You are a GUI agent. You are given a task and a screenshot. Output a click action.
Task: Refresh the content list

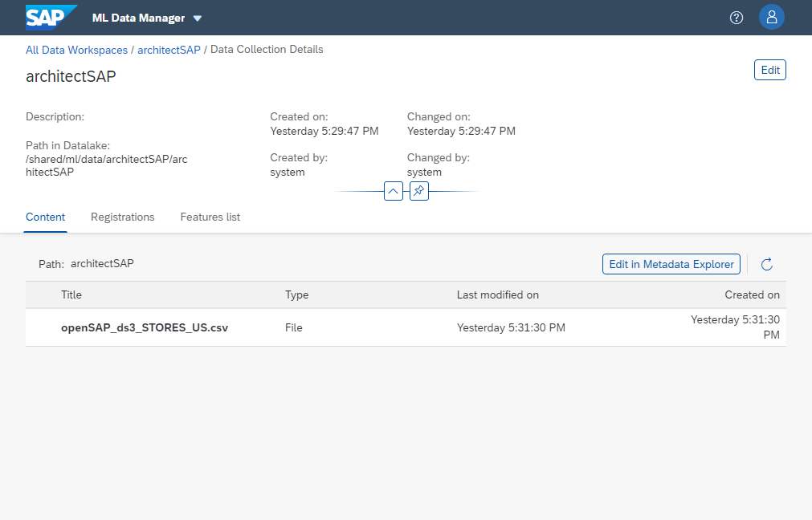tap(767, 264)
